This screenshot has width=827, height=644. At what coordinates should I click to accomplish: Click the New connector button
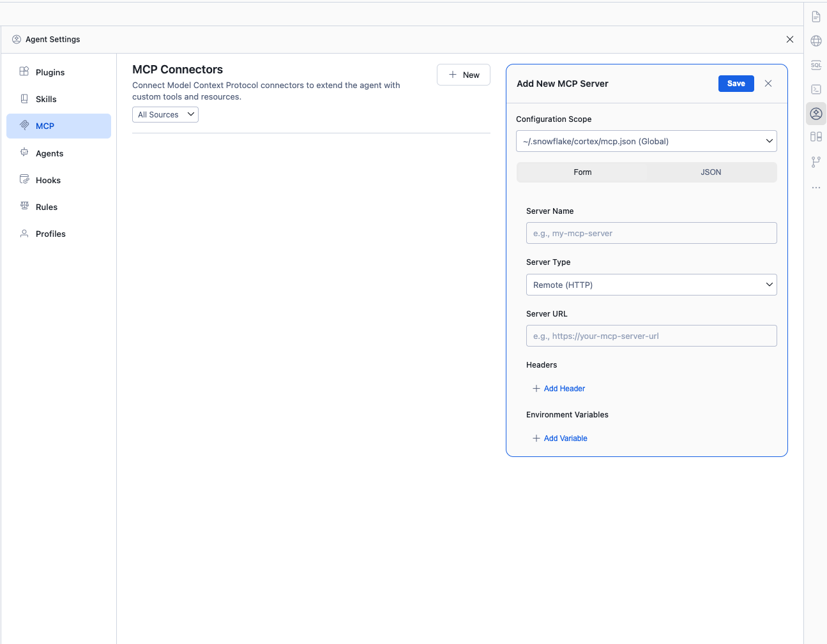pos(464,75)
